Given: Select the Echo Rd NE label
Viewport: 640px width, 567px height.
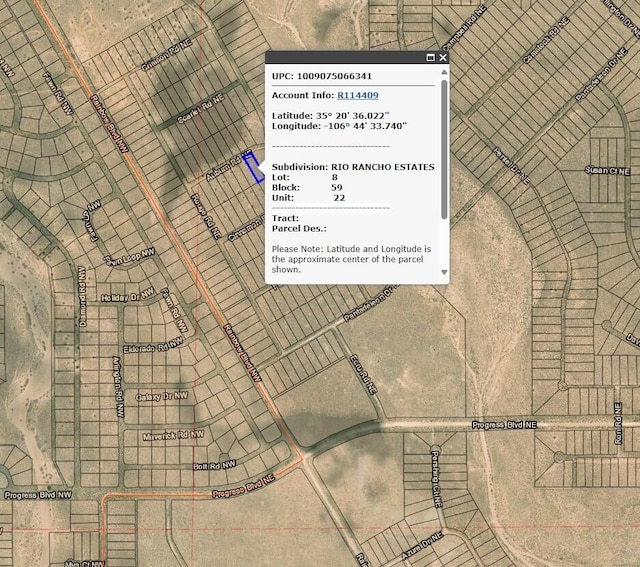Looking at the screenshot, I should (x=362, y=375).
